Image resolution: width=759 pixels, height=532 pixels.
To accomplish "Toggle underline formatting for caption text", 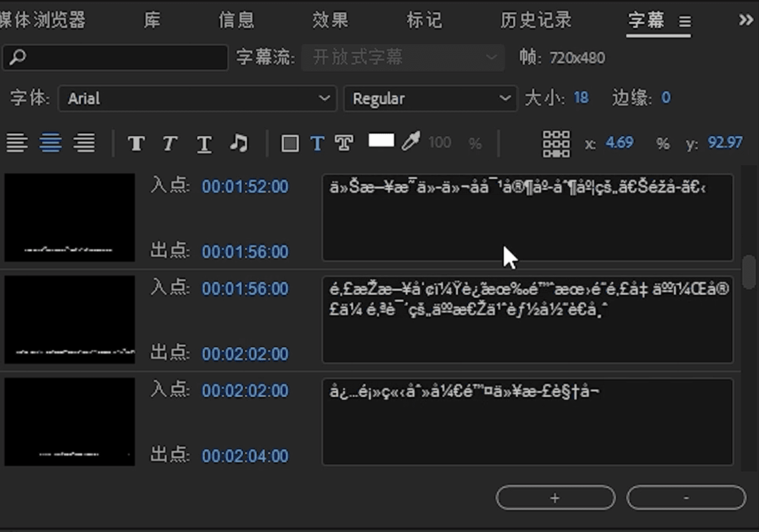I will tap(204, 143).
